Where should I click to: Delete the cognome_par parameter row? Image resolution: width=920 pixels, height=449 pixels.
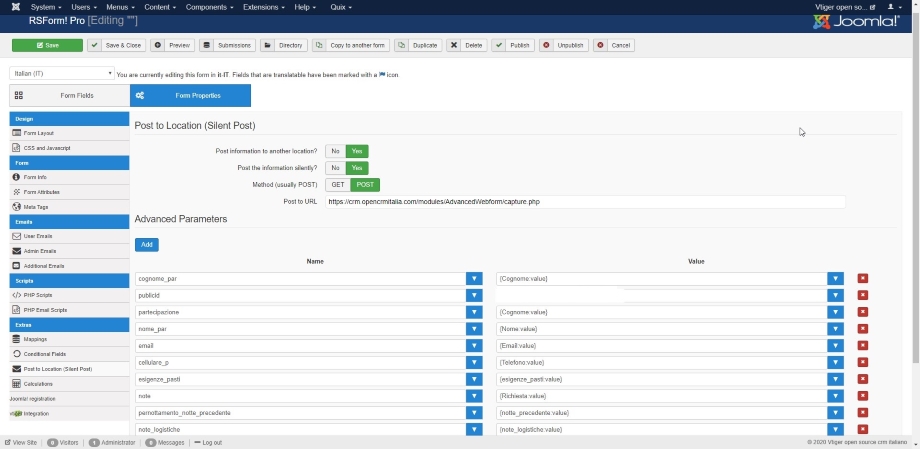point(862,279)
